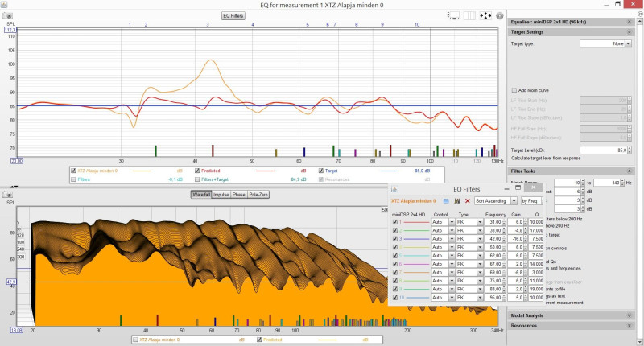
Task: Enable the Filters trace checkbox
Action: [x=73, y=179]
